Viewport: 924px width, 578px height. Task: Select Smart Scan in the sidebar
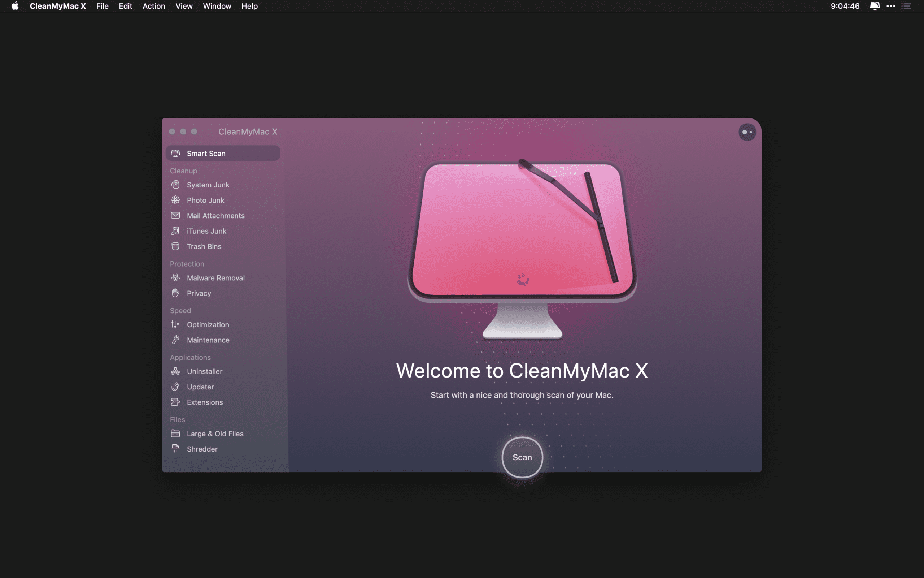pyautogui.click(x=223, y=153)
